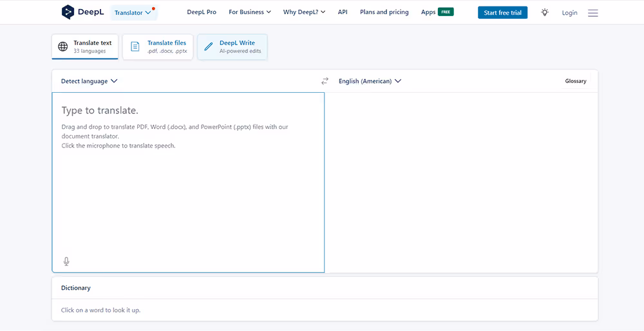Screen dimensions: 644x331
Task: Open the English (American) target language dropdown
Action: [x=370, y=81]
